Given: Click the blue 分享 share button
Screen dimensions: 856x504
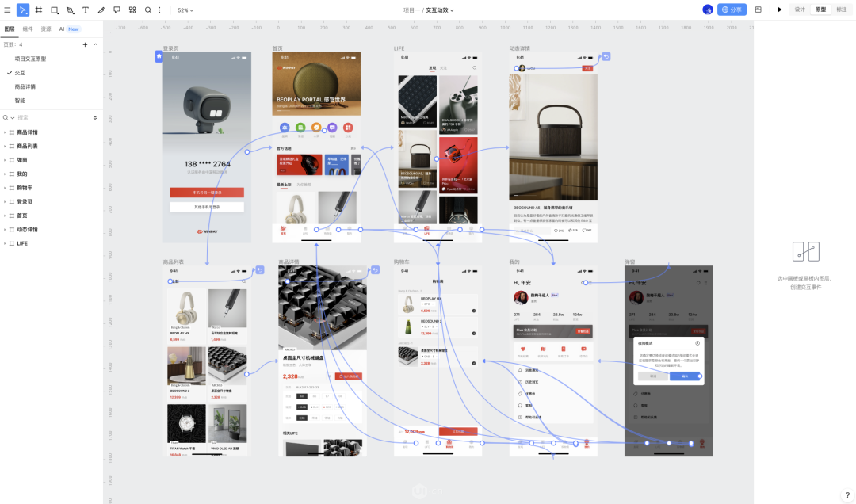Looking at the screenshot, I should (732, 10).
